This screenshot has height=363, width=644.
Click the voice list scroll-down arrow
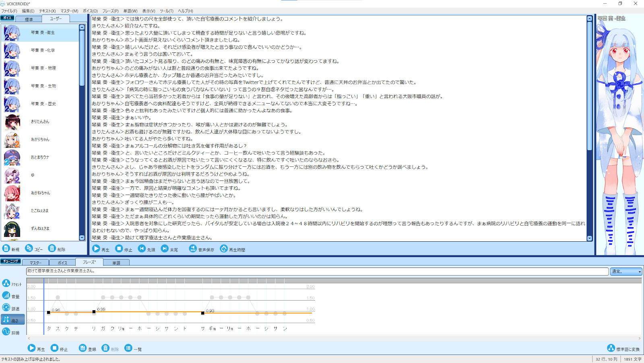(82, 238)
